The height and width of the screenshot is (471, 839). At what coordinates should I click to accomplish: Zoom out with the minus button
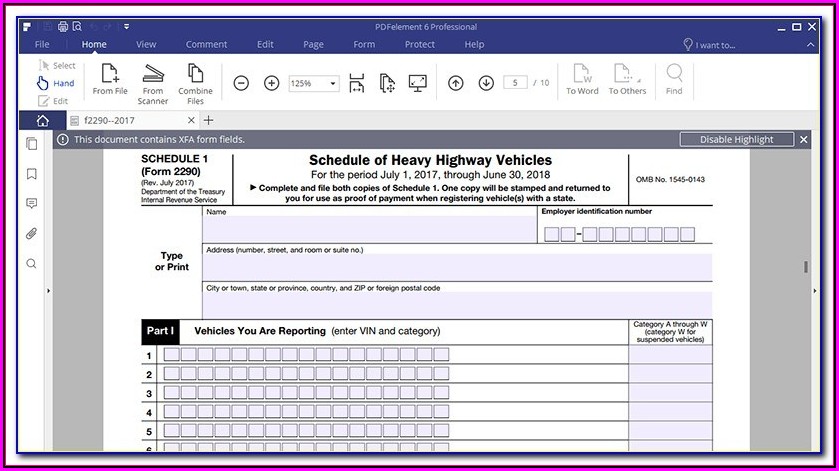(241, 83)
